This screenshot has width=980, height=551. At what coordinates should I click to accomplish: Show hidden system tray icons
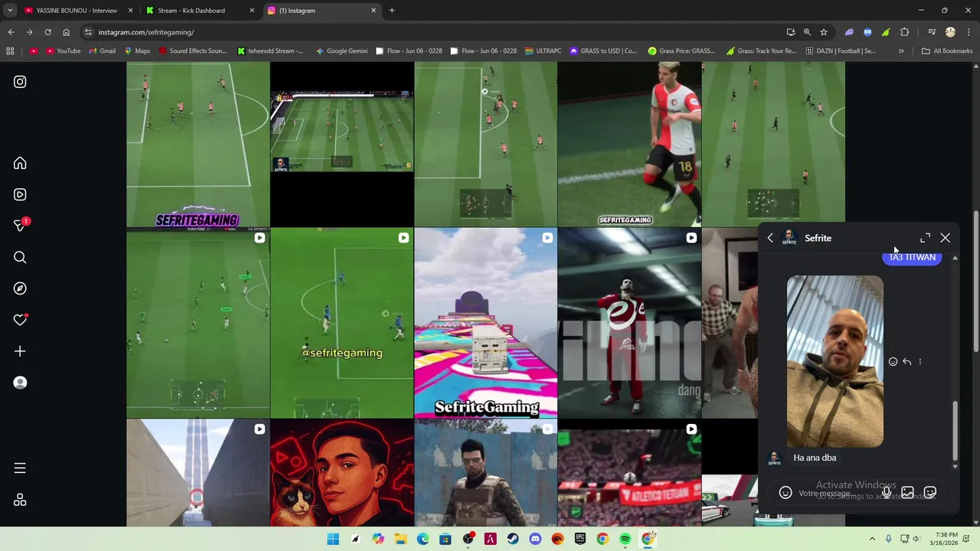(872, 539)
